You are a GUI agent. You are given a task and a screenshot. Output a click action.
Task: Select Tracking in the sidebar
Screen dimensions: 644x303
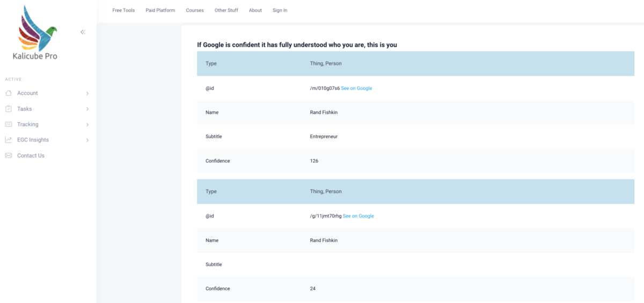(x=28, y=124)
